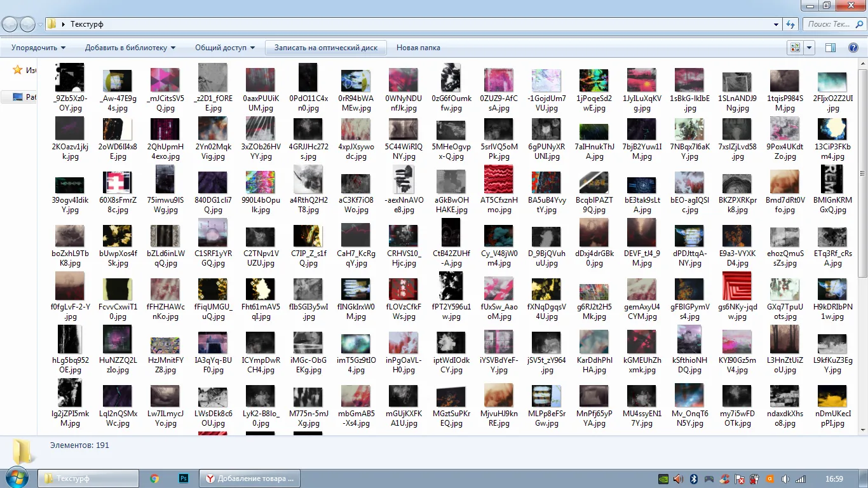868x488 pixels.
Task: Open the network signal bars icon
Action: (x=801, y=478)
